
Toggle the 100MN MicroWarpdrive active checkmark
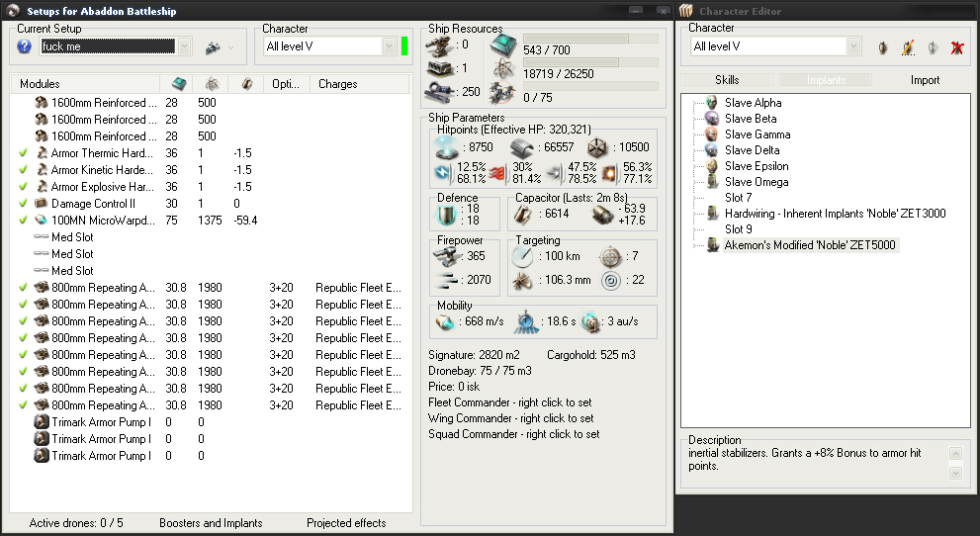coord(23,221)
